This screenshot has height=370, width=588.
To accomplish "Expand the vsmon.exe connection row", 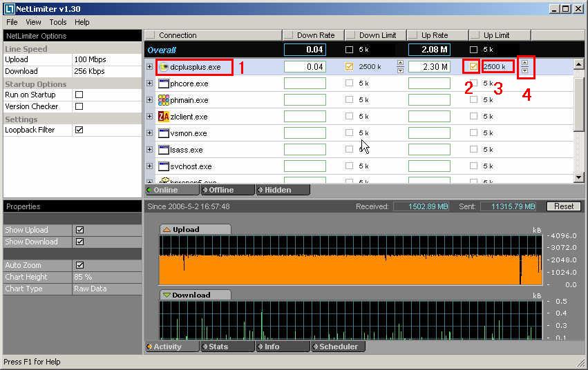I will click(150, 133).
